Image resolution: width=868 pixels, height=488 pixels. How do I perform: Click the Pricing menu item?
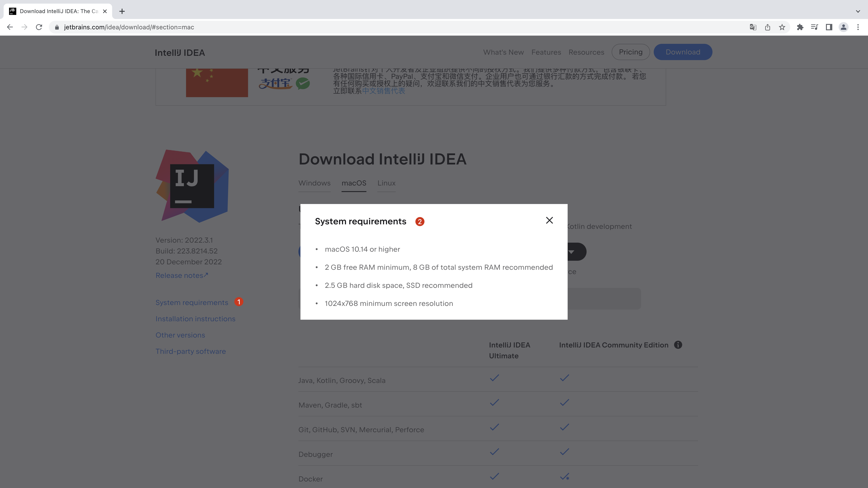[630, 52]
